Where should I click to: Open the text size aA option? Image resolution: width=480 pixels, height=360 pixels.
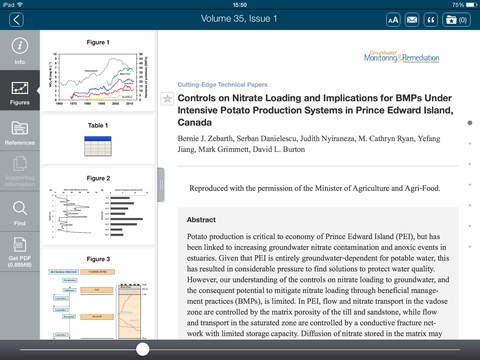tap(393, 20)
